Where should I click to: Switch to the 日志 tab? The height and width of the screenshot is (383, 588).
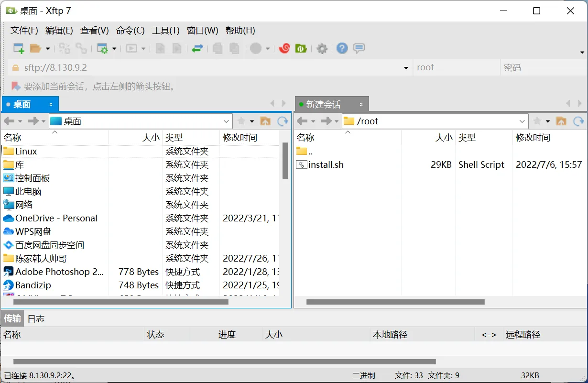coord(36,318)
